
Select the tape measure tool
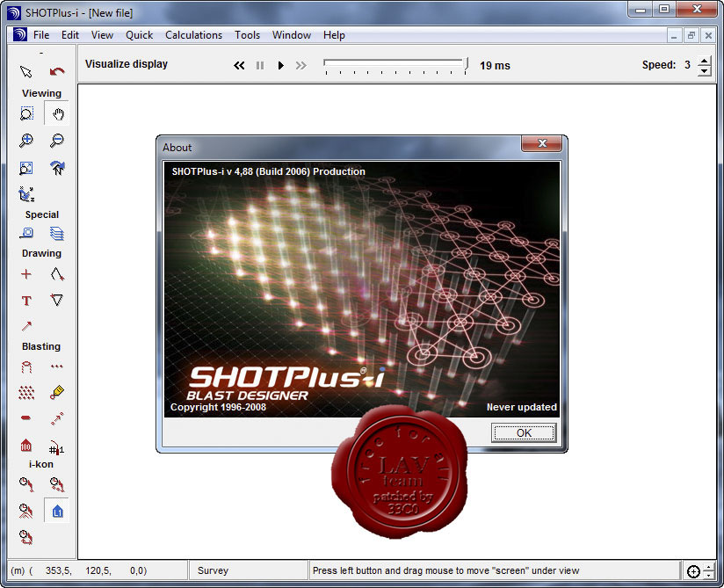pos(26,233)
